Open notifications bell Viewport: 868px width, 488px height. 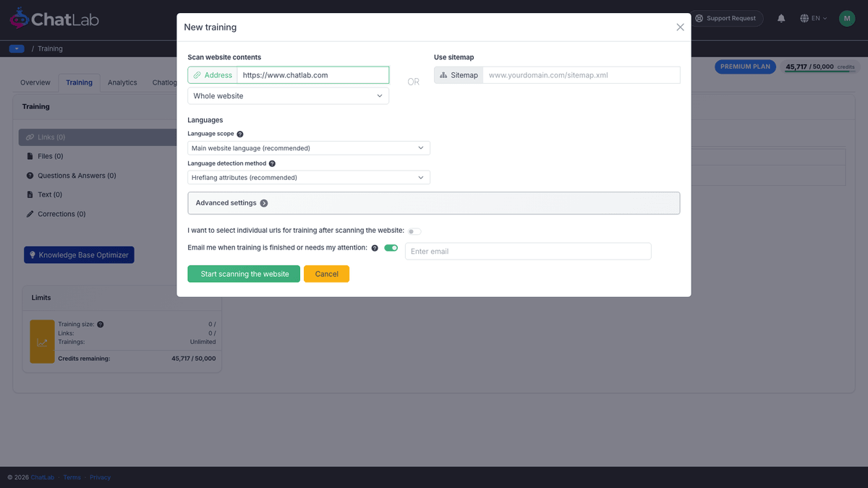pos(781,18)
